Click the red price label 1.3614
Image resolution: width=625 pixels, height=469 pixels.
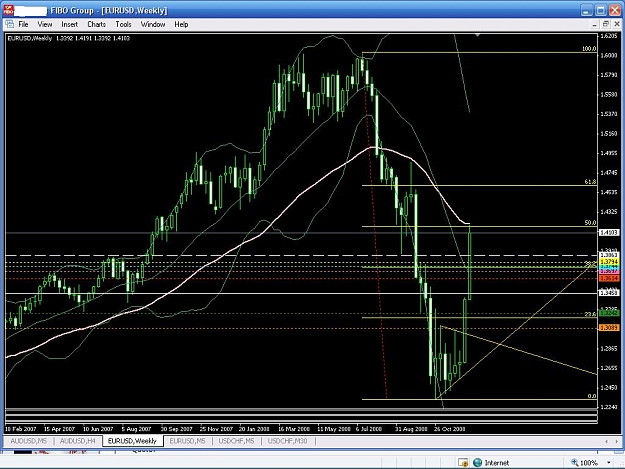[x=609, y=278]
